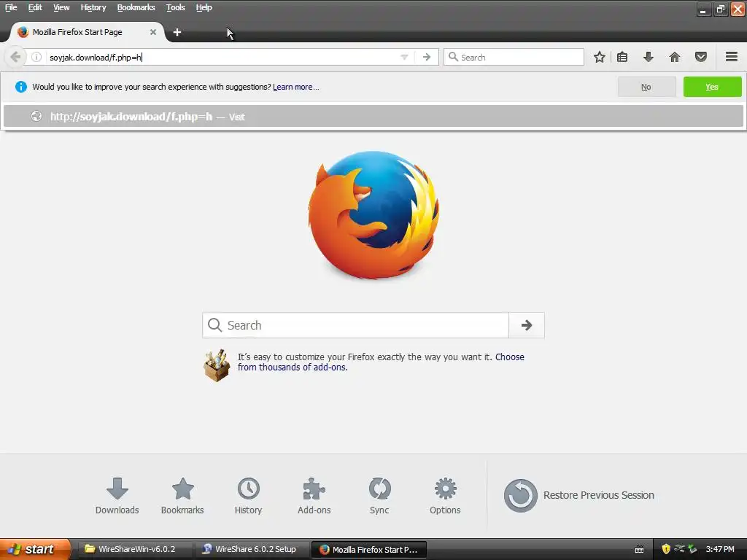The image size is (747, 560).
Task: Open Options gear on the start page
Action: point(445,496)
